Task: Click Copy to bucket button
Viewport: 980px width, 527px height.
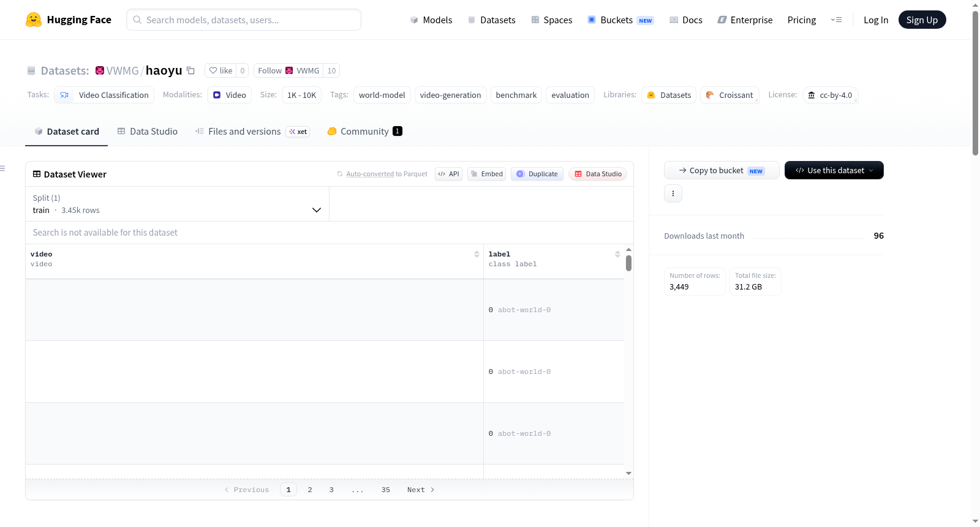Action: click(722, 170)
